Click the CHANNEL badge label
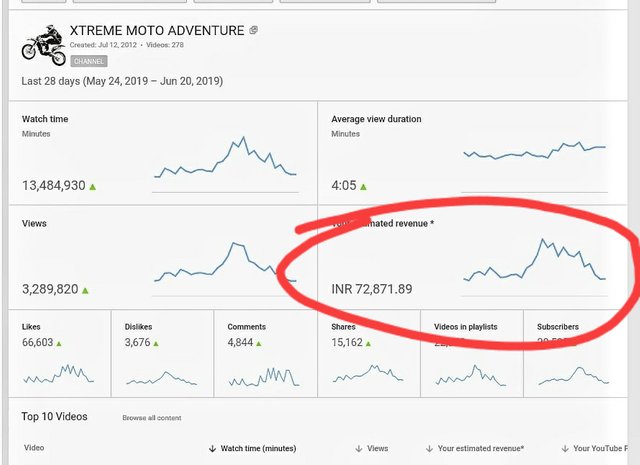Viewport: 640px width, 465px height. coord(89,61)
